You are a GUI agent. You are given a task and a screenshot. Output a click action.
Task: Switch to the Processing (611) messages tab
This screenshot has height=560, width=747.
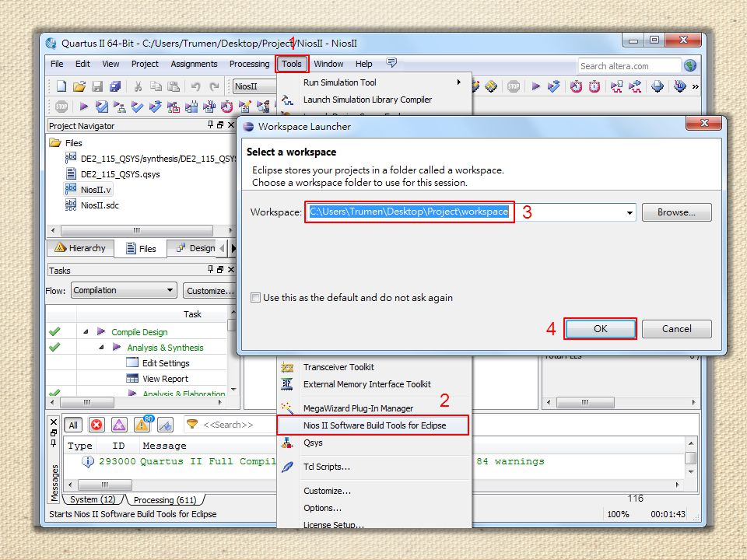(x=165, y=500)
